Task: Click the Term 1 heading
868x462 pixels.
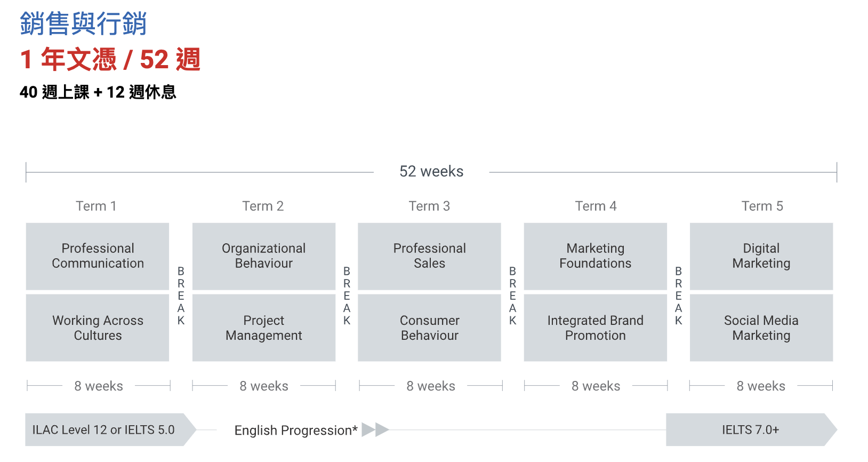Action: [96, 206]
